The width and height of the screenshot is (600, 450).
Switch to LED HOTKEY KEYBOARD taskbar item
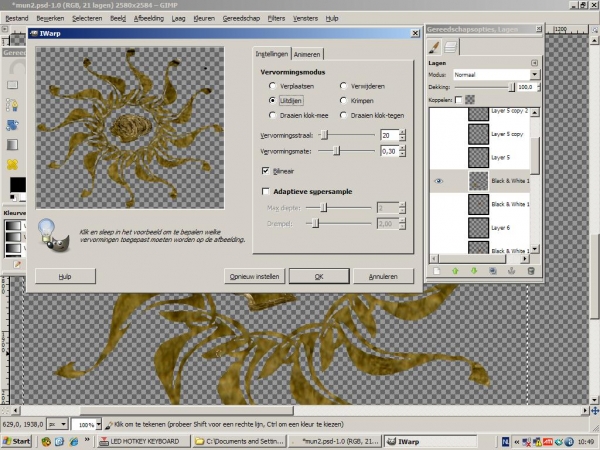pos(144,441)
